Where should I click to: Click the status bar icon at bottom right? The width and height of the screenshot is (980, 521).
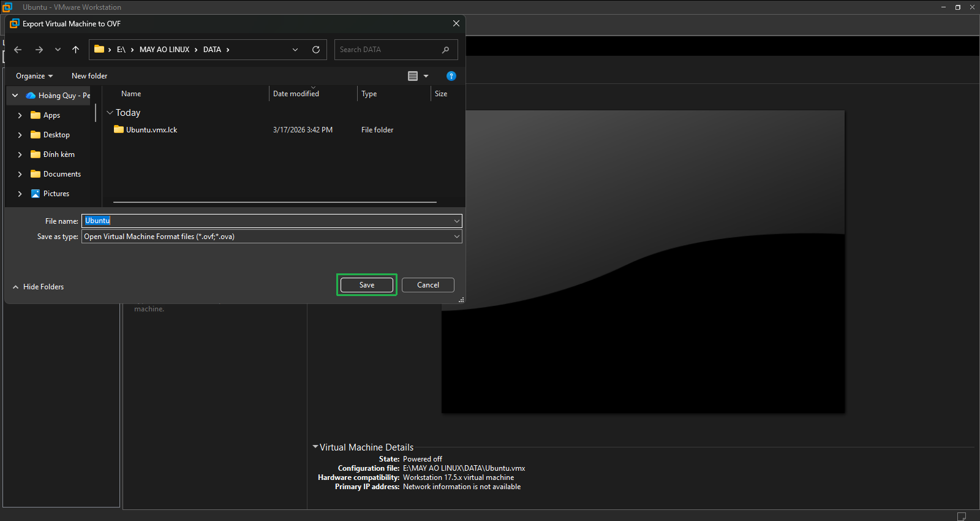962,516
